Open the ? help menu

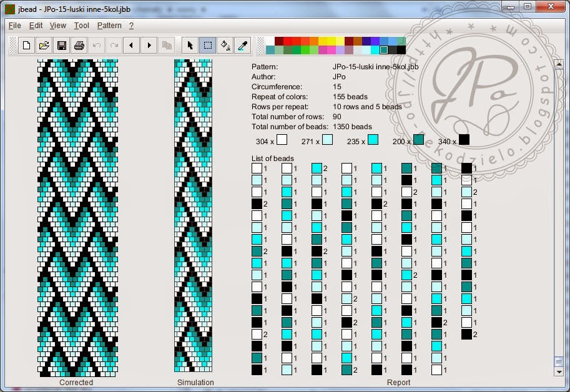point(131,26)
